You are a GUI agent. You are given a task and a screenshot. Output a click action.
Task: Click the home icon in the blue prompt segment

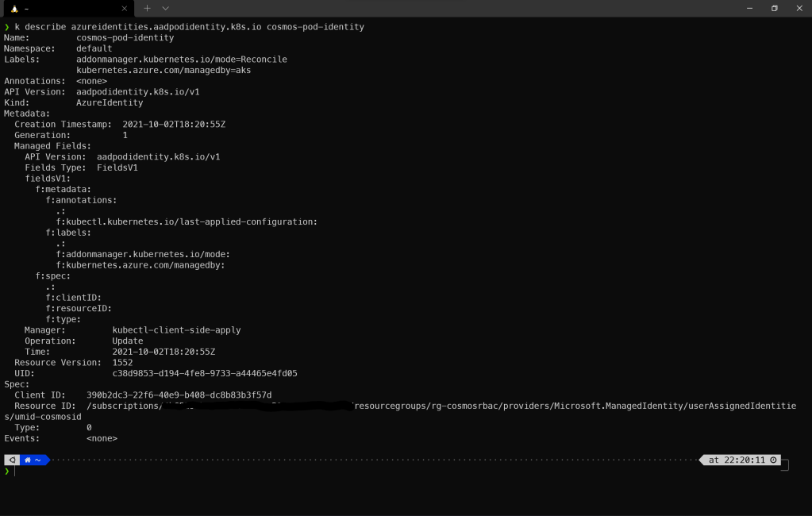pos(27,459)
